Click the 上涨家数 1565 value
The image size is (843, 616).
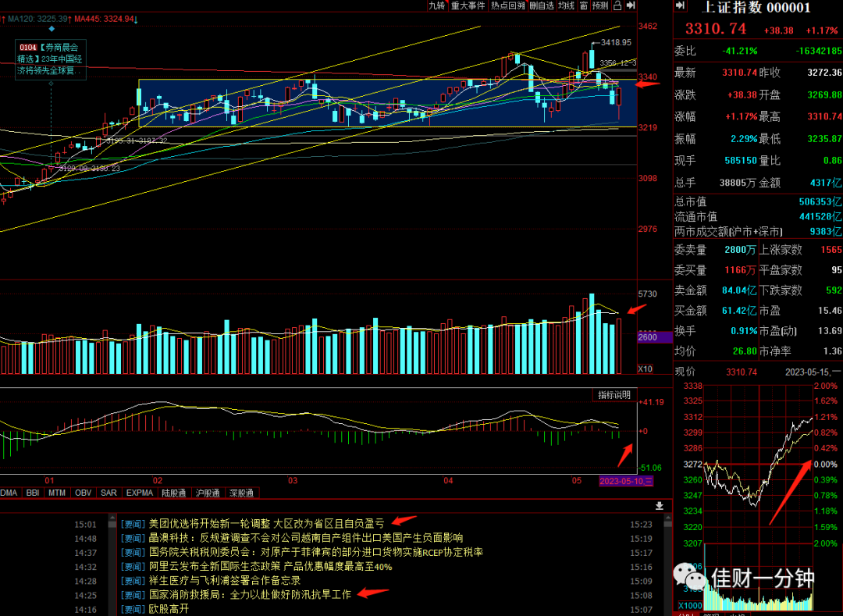pos(831,250)
